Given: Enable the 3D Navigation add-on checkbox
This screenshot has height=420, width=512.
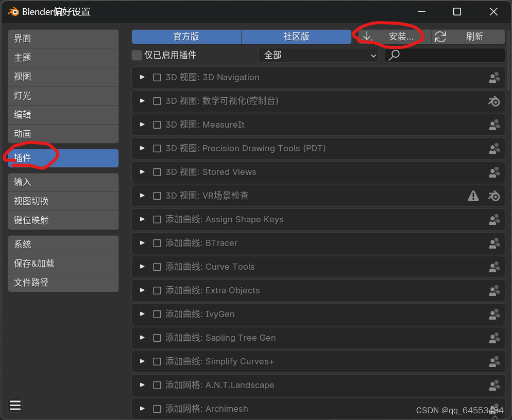Looking at the screenshot, I should coord(157,77).
